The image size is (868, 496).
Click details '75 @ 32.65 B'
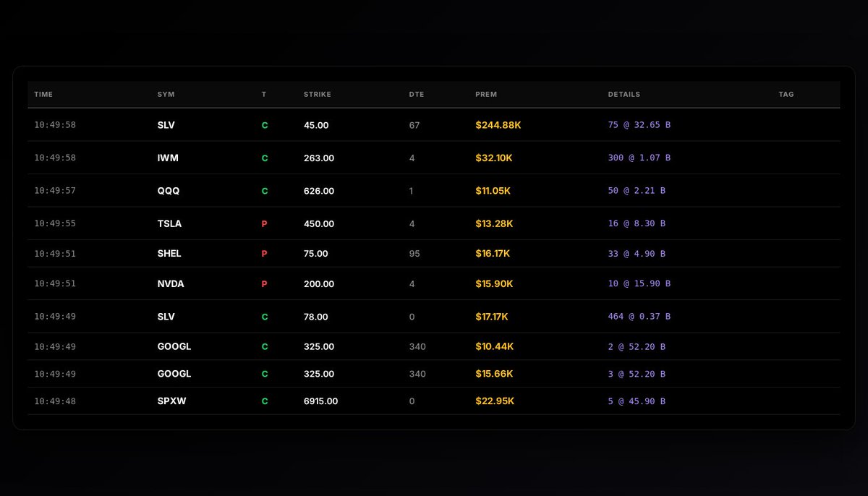(639, 125)
